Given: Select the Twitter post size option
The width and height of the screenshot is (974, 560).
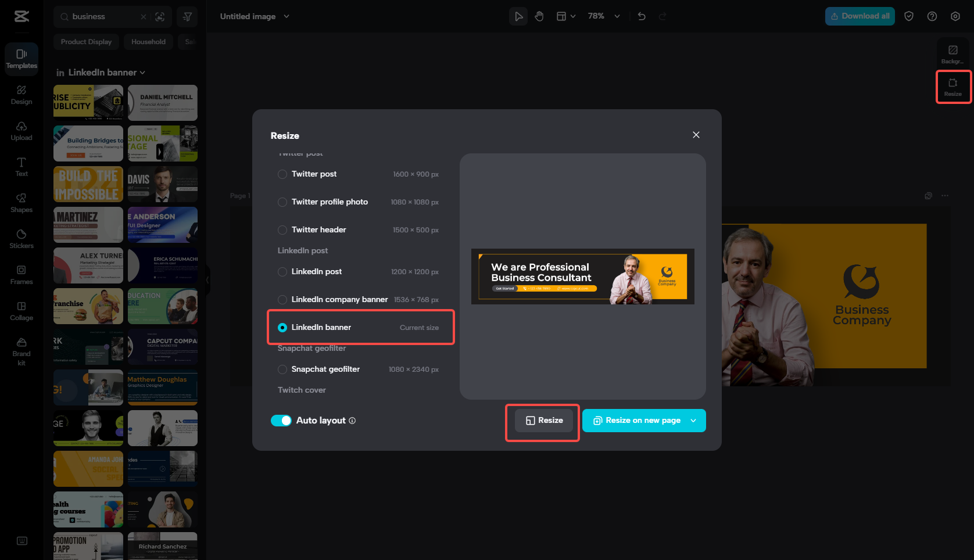Looking at the screenshot, I should click(x=282, y=174).
